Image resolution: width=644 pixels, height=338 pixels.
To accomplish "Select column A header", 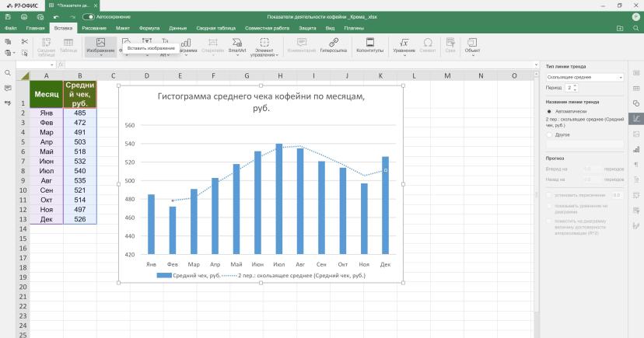I will click(x=47, y=75).
